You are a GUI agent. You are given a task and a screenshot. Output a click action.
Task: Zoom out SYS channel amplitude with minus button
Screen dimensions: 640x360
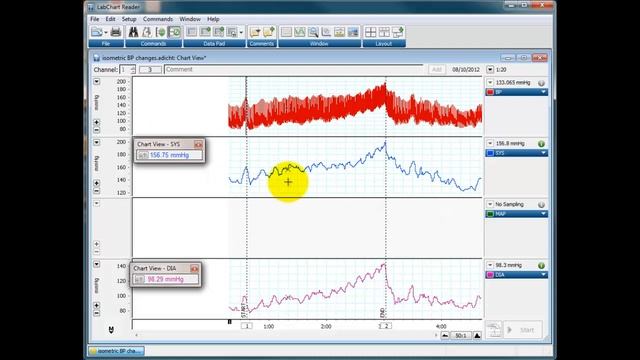(x=96, y=191)
